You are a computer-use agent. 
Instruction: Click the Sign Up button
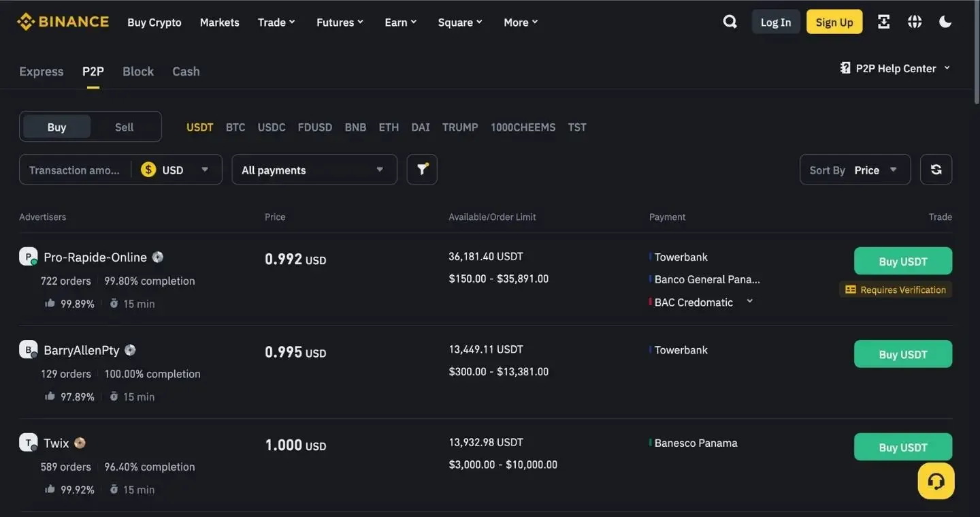pyautogui.click(x=834, y=22)
